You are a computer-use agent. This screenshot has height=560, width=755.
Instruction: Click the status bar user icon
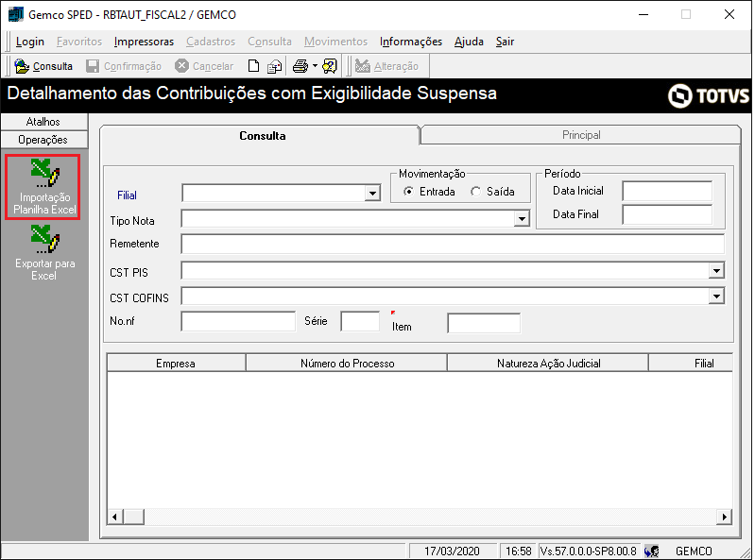pyautogui.click(x=652, y=551)
